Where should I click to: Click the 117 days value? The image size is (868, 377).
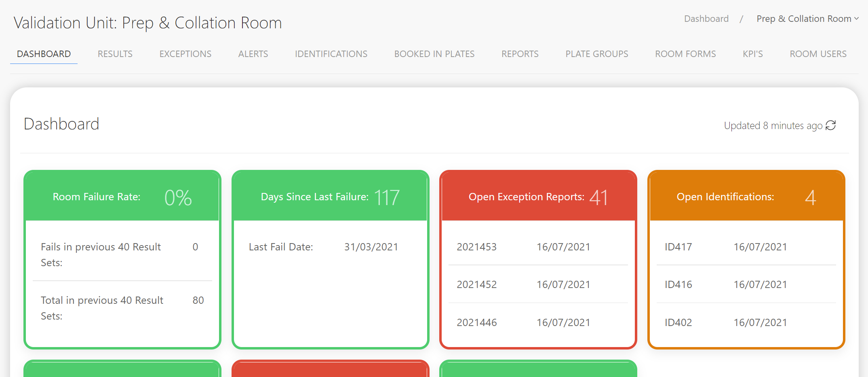[387, 197]
